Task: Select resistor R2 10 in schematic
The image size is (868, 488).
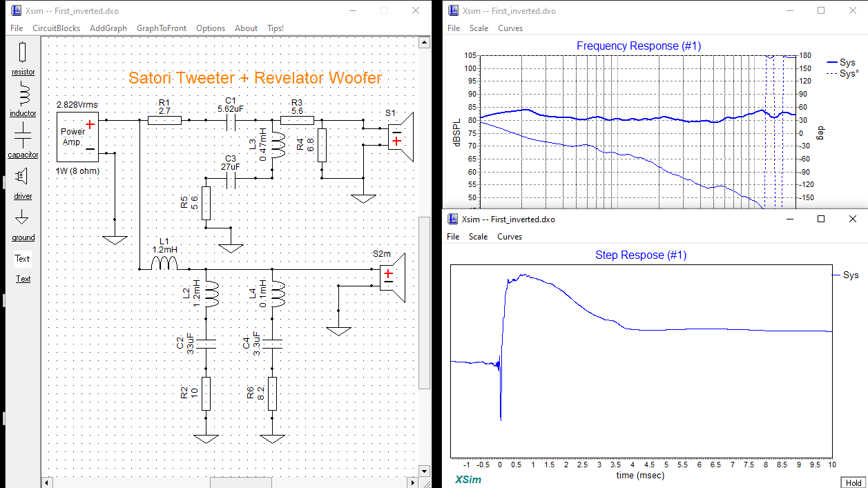Action: pos(206,393)
